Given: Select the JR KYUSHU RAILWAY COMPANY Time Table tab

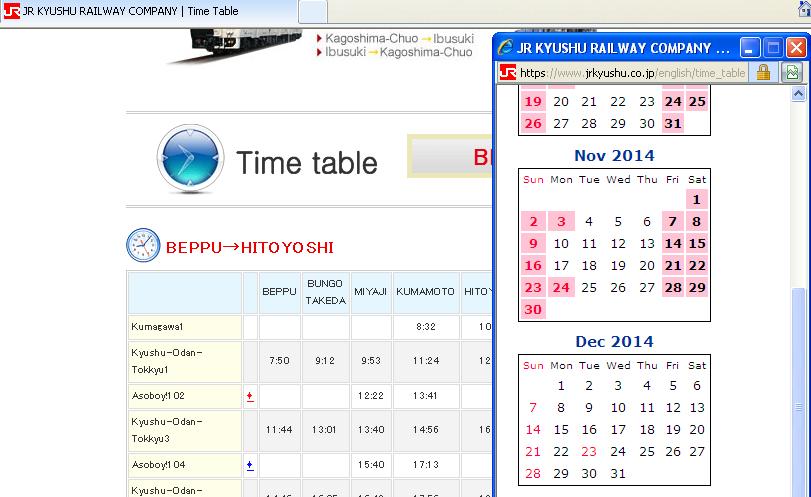Looking at the screenshot, I should click(149, 11).
